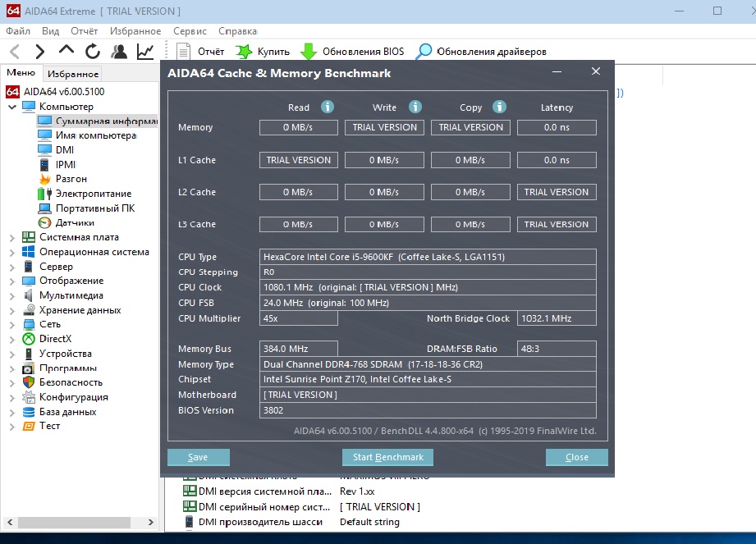Image resolution: width=756 pixels, height=544 pixels.
Task: Click the Up level arrow icon
Action: 66,49
